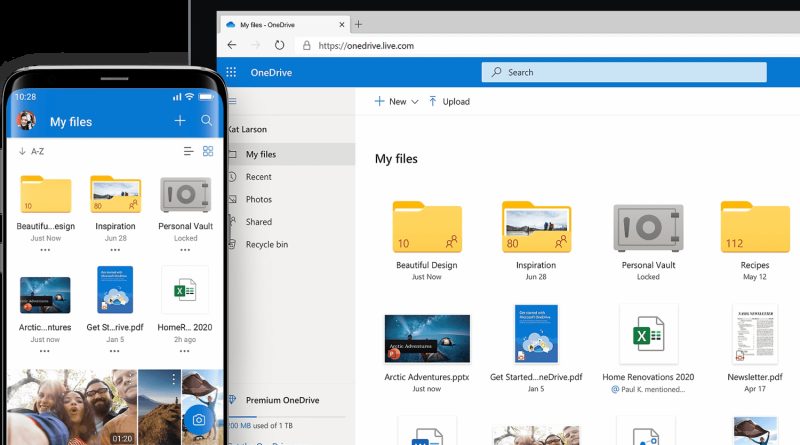Open HomeR... 2020 Excel file on phone
This screenshot has width=800, height=445.
[x=185, y=289]
